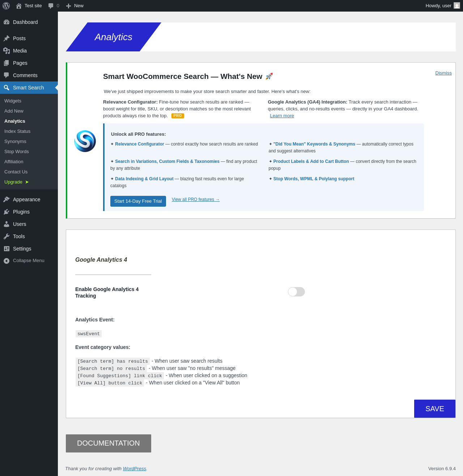Open the user avatar in admin bar
Screen dimensions: 463x476
click(x=457, y=6)
